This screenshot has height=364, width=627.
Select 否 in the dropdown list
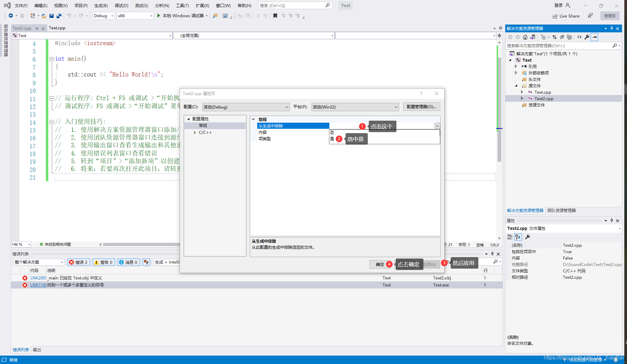tap(384, 132)
